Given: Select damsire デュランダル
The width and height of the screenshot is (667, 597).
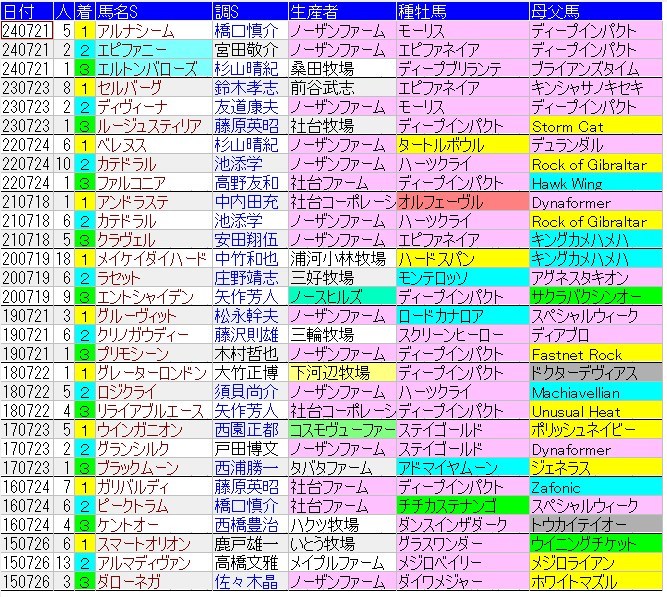Looking at the screenshot, I should pyautogui.click(x=596, y=145).
